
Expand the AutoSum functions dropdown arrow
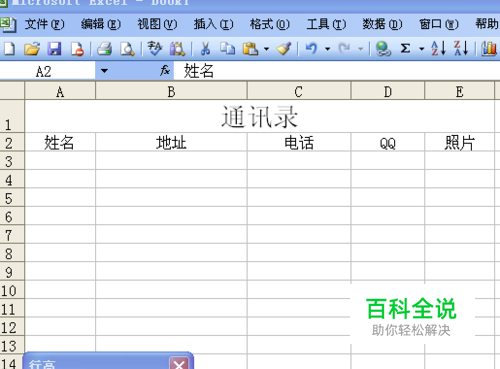coord(422,49)
